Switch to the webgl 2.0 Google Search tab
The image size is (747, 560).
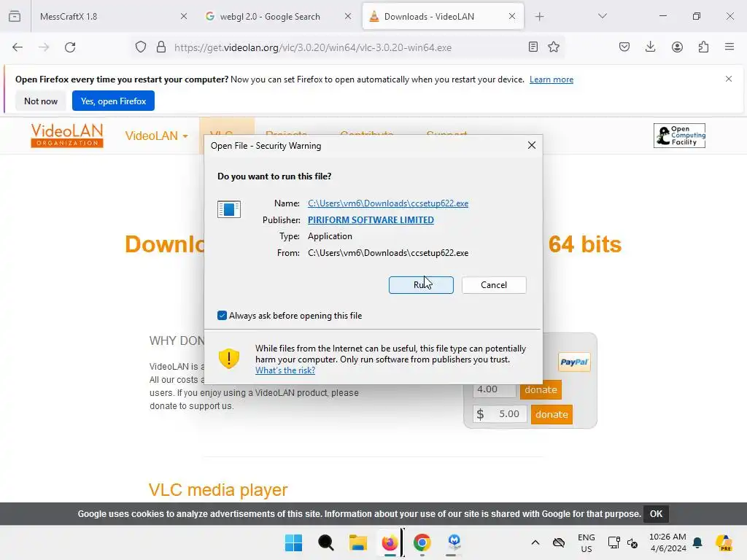[x=278, y=17]
